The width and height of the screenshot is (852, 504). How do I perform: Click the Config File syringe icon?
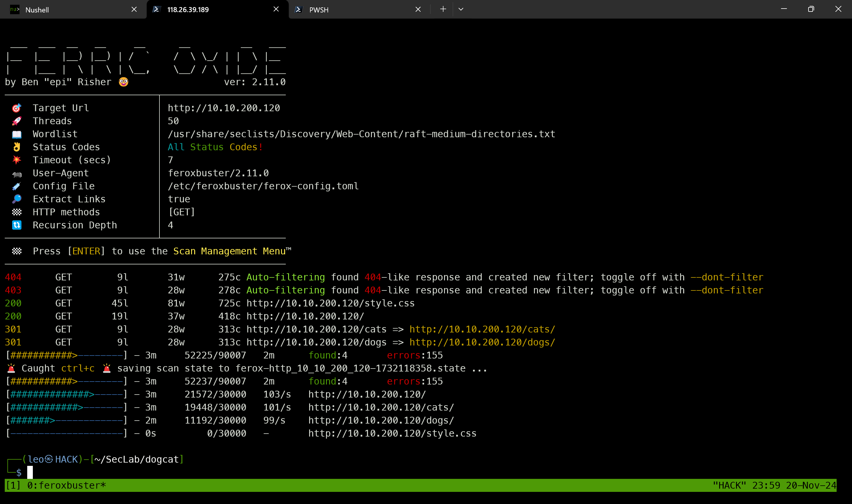[17, 186]
